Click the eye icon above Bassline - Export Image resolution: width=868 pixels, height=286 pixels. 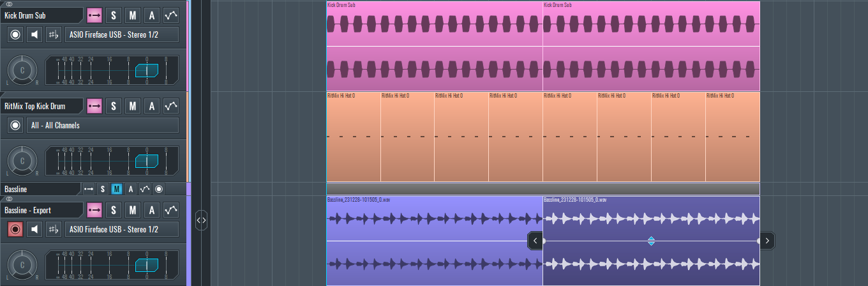pos(9,199)
